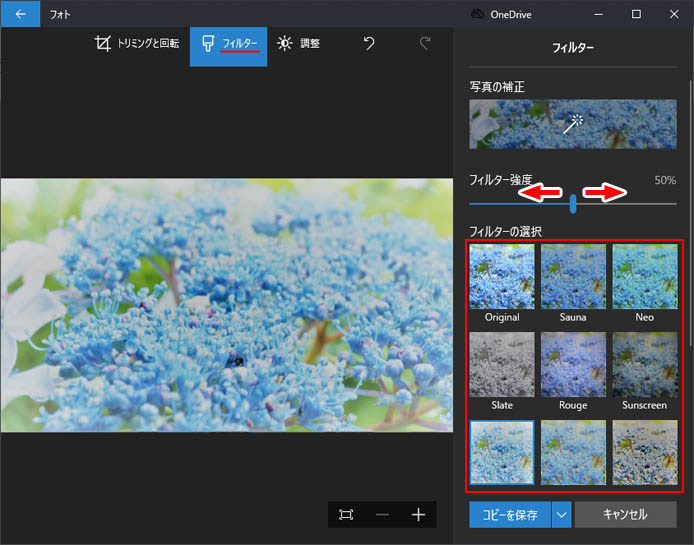Click コピーを保存 to save a copy

pyautogui.click(x=510, y=514)
